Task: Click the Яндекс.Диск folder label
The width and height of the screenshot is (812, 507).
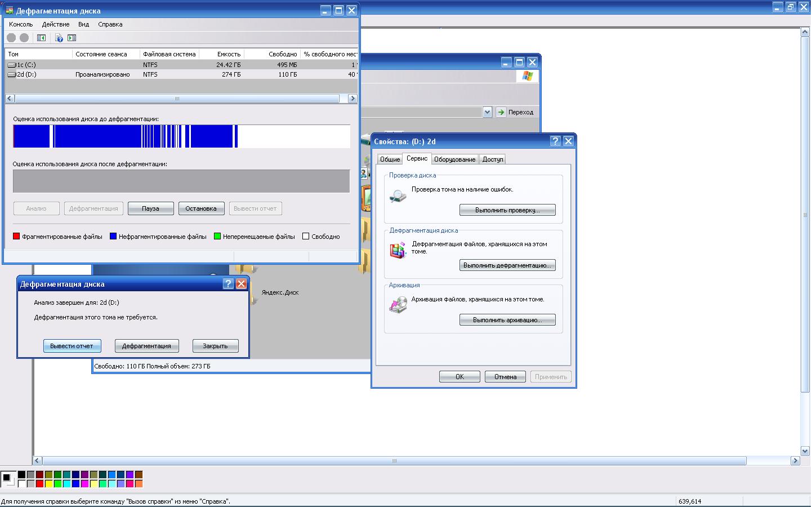Action: click(x=280, y=292)
